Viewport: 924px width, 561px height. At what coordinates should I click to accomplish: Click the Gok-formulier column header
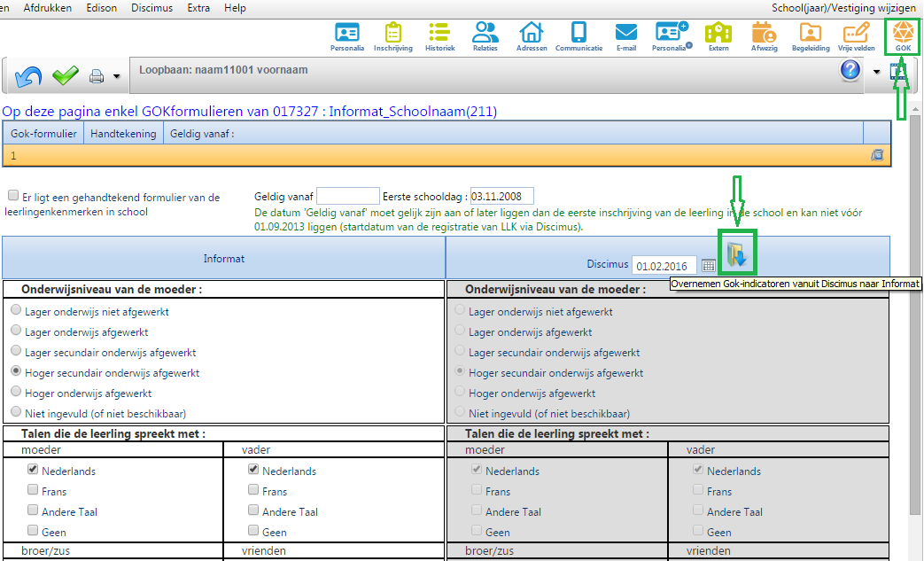click(43, 134)
